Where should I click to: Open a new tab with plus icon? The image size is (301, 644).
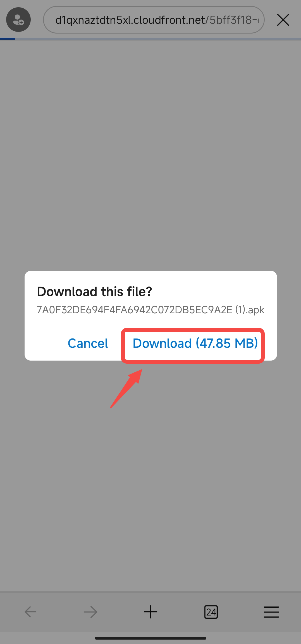[150, 612]
